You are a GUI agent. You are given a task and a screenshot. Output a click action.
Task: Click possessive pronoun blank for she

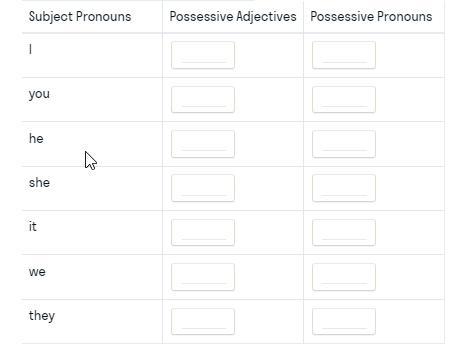(x=344, y=188)
